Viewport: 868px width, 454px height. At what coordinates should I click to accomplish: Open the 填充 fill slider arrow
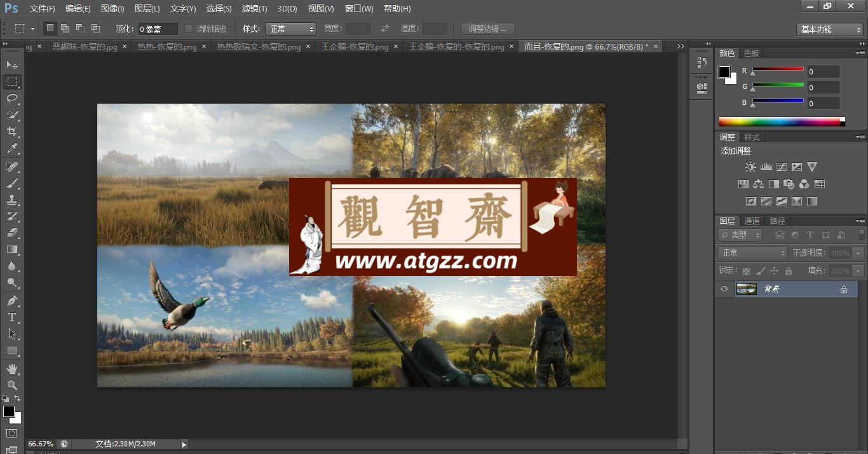tap(858, 271)
